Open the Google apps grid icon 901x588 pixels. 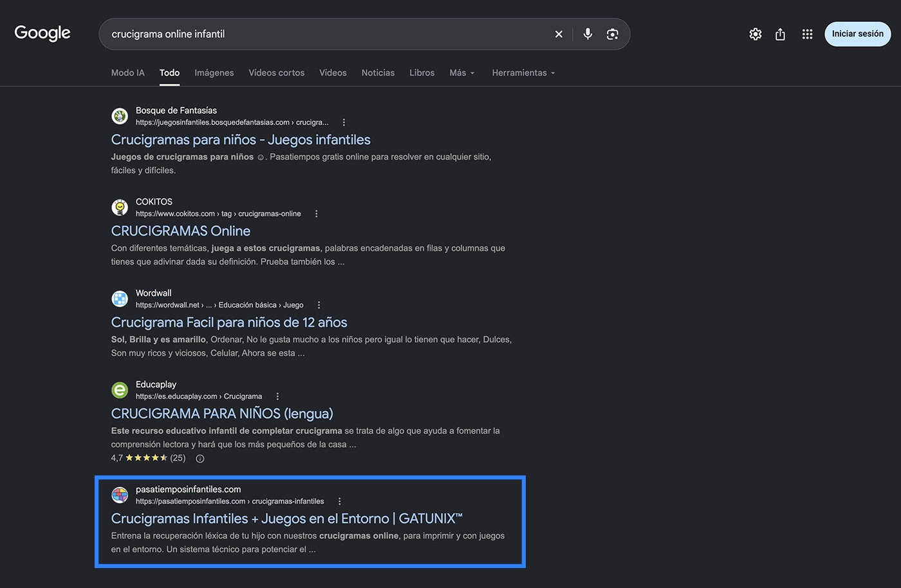click(x=807, y=34)
